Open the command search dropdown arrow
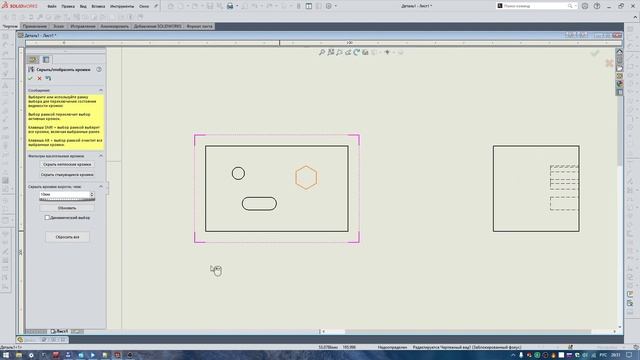This screenshot has width=640, height=360. click(x=575, y=6)
